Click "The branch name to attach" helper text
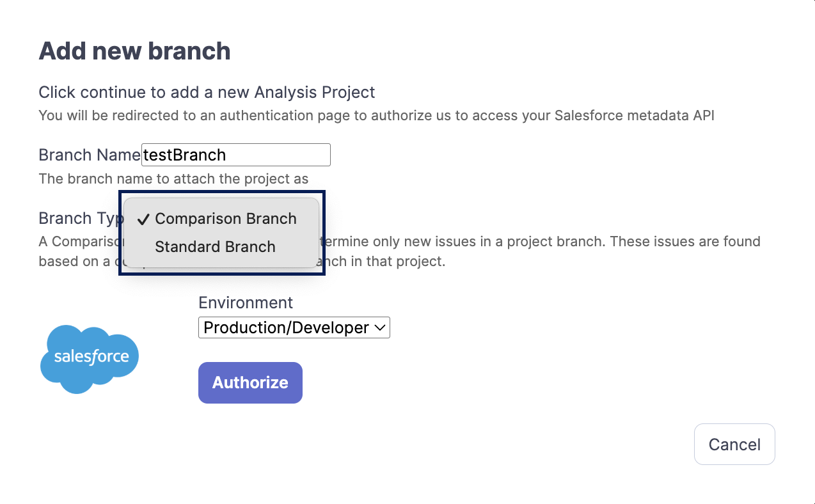This screenshot has height=504, width=815. pos(173,178)
